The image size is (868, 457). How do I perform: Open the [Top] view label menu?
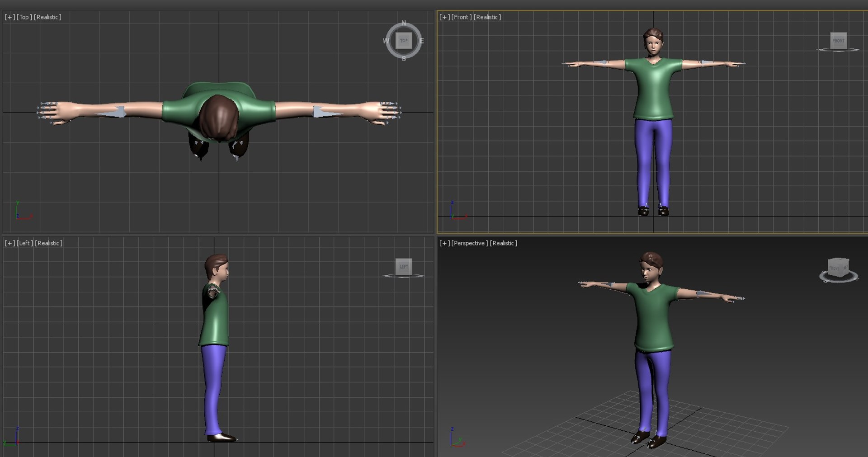[x=24, y=17]
